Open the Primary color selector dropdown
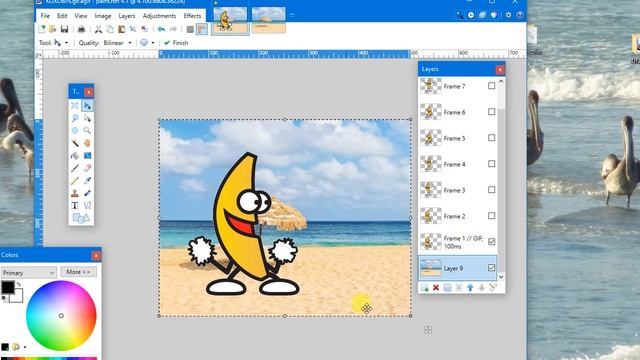 (x=28, y=273)
